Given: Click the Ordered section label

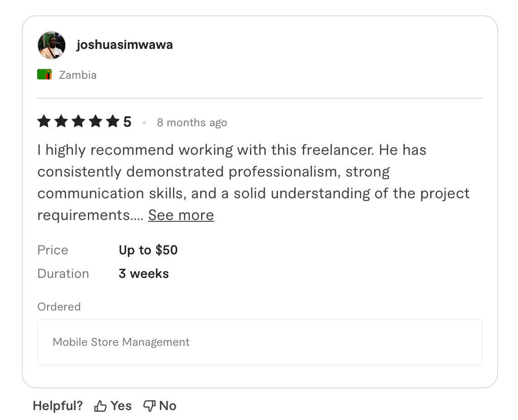Looking at the screenshot, I should pos(59,306).
